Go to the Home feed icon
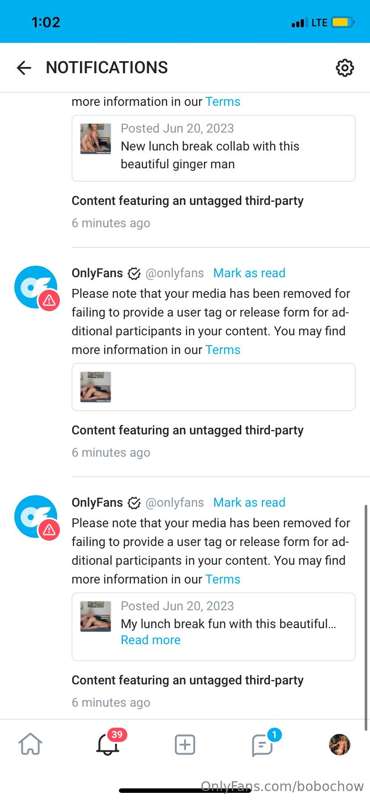 31,745
